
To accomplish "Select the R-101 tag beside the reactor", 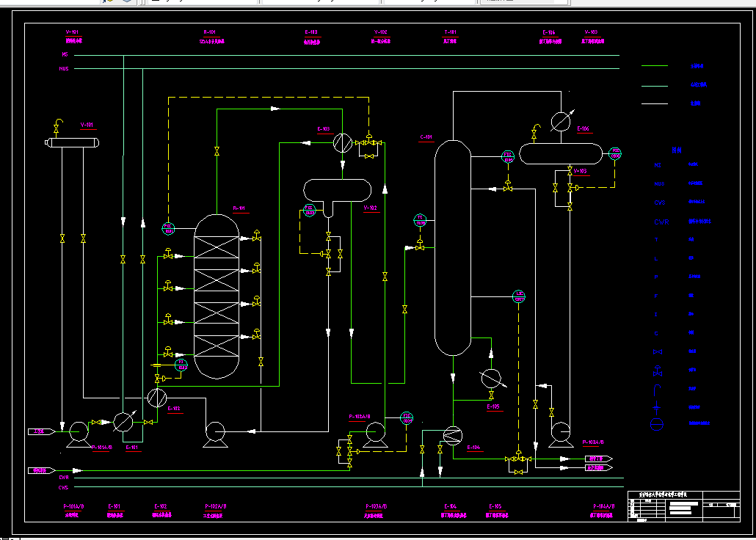I will coord(239,208).
